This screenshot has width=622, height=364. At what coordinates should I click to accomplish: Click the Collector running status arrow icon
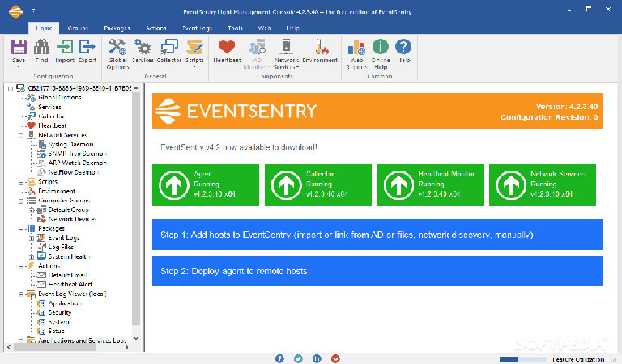click(x=286, y=185)
